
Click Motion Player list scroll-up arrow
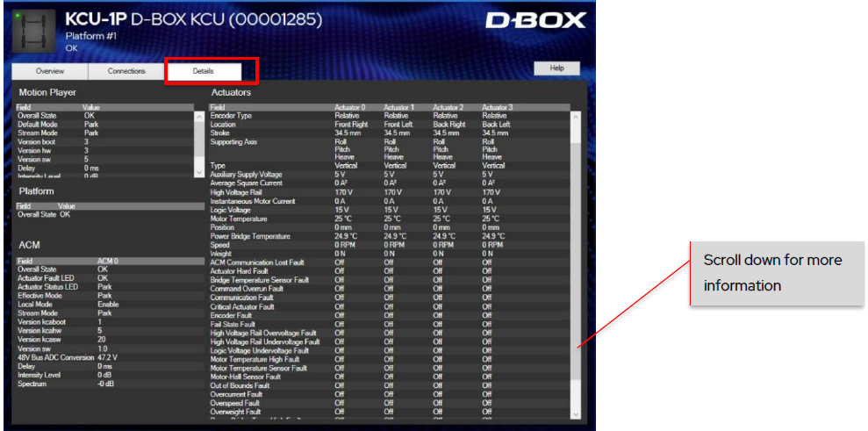tap(199, 116)
